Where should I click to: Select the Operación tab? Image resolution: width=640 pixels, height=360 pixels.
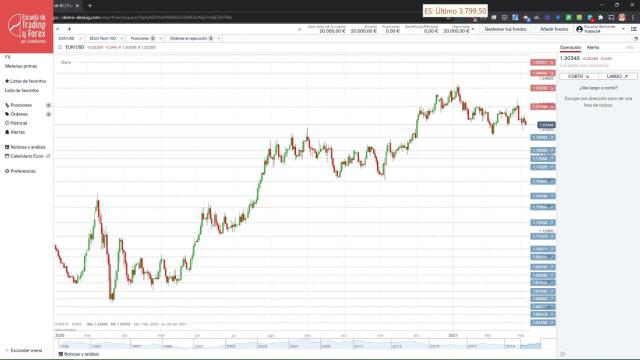[x=570, y=48]
